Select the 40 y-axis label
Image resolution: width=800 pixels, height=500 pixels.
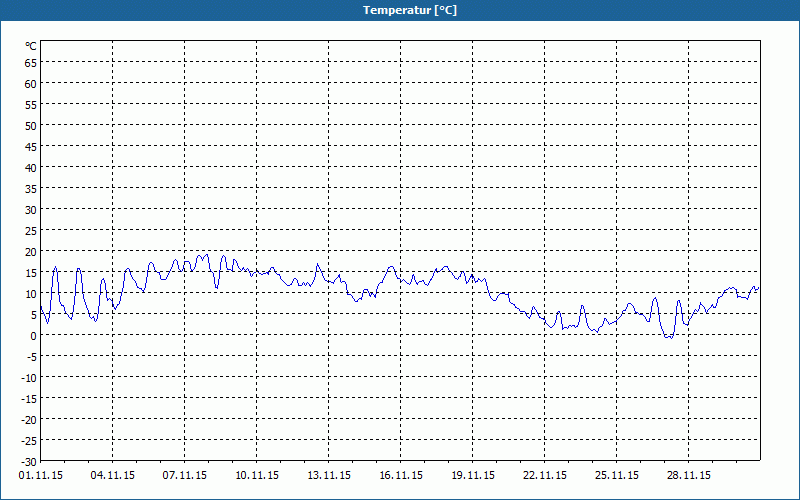(x=31, y=168)
